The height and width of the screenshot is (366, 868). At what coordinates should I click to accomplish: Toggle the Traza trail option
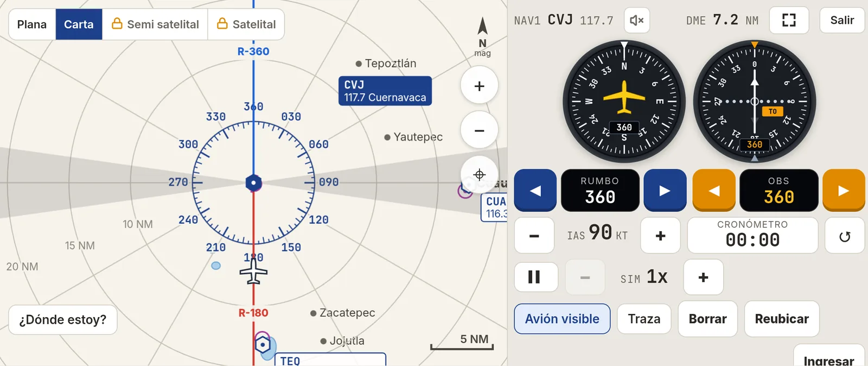pyautogui.click(x=644, y=319)
